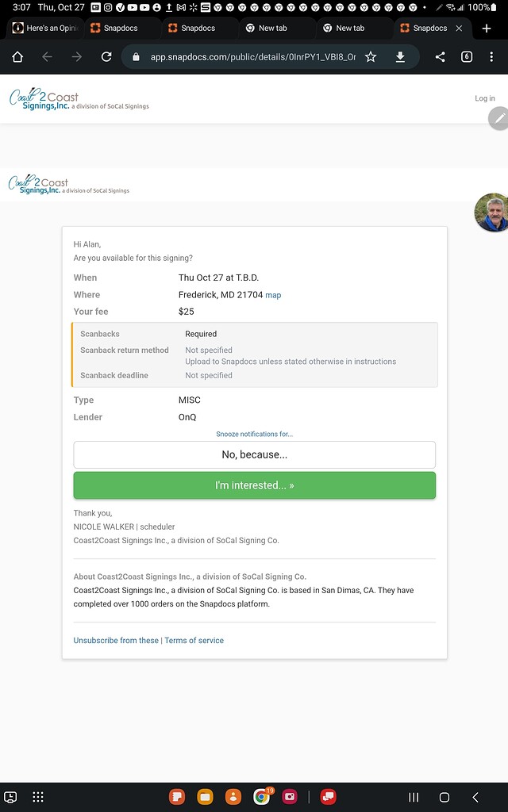Open the app drawer grid icon
Viewport: 508px width, 812px height.
[x=37, y=797]
